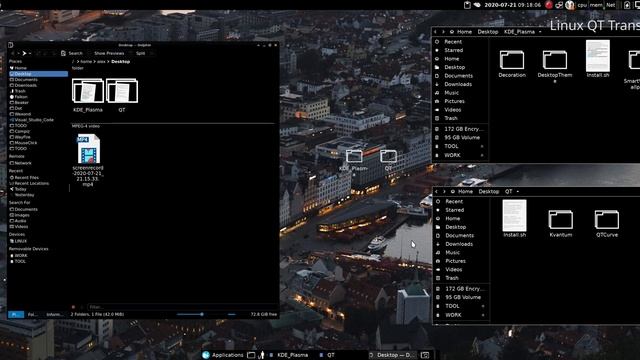
Task: Open QT folder icon on the desktop
Action: click(x=388, y=160)
